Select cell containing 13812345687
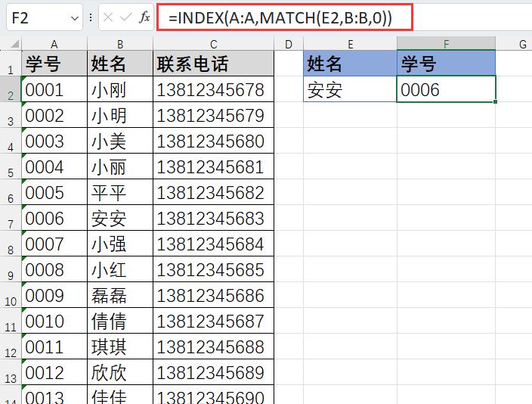The width and height of the screenshot is (532, 404). point(213,321)
